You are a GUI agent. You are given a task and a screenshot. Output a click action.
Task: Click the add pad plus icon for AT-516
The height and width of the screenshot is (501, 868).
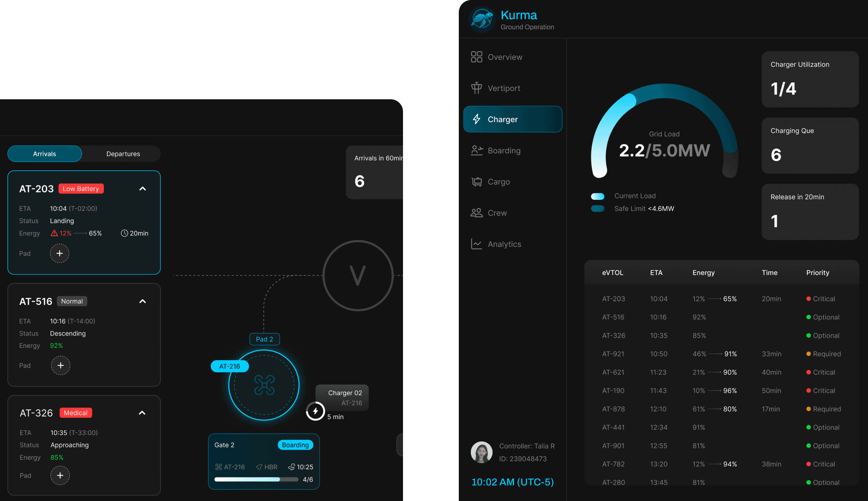point(60,365)
